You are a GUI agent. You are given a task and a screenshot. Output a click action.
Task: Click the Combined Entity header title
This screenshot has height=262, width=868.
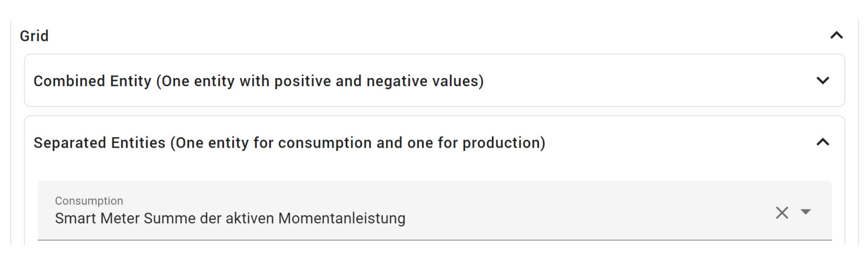pyautogui.click(x=258, y=81)
